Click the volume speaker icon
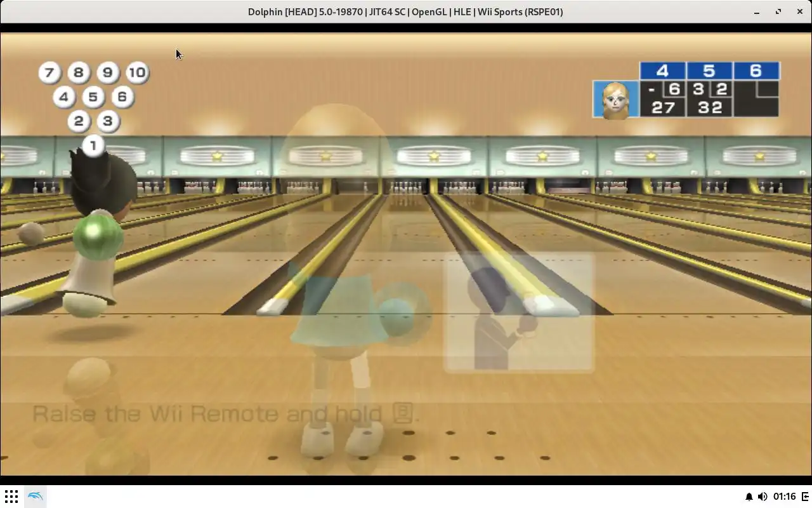Viewport: 812px width, 508px height. click(763, 497)
